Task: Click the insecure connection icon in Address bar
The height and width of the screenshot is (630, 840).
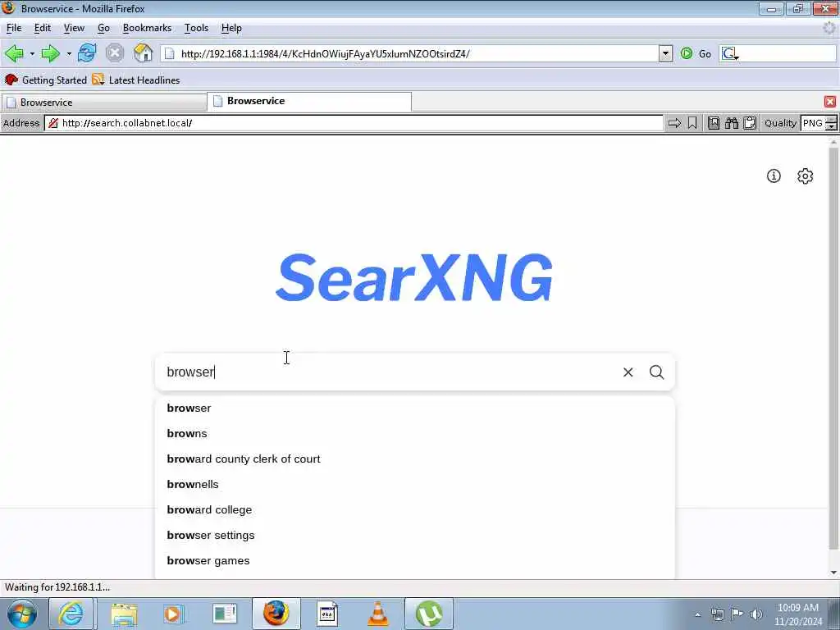Action: pyautogui.click(x=53, y=123)
